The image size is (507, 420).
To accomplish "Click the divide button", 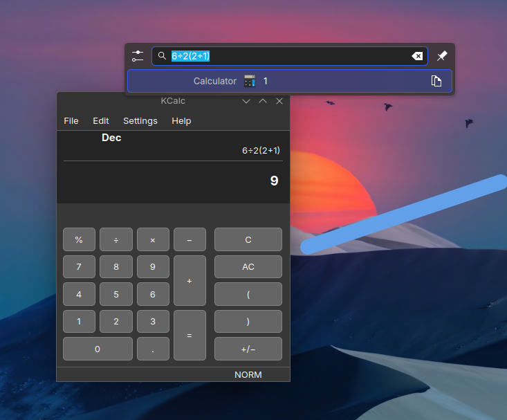I will [x=116, y=239].
